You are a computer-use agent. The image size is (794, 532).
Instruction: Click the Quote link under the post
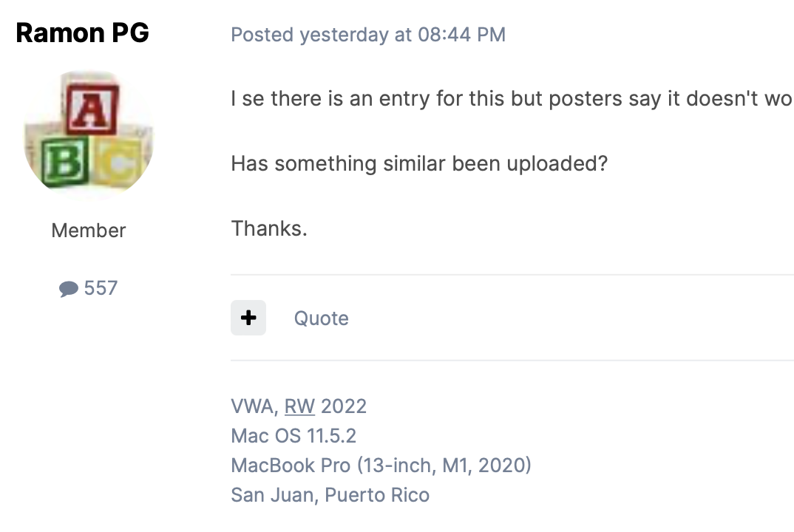(x=321, y=318)
